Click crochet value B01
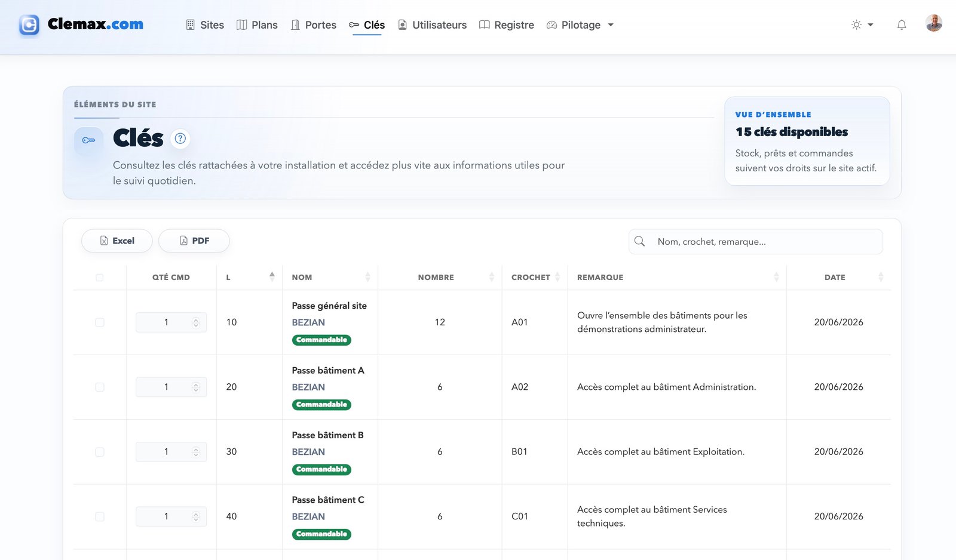 pyautogui.click(x=519, y=452)
